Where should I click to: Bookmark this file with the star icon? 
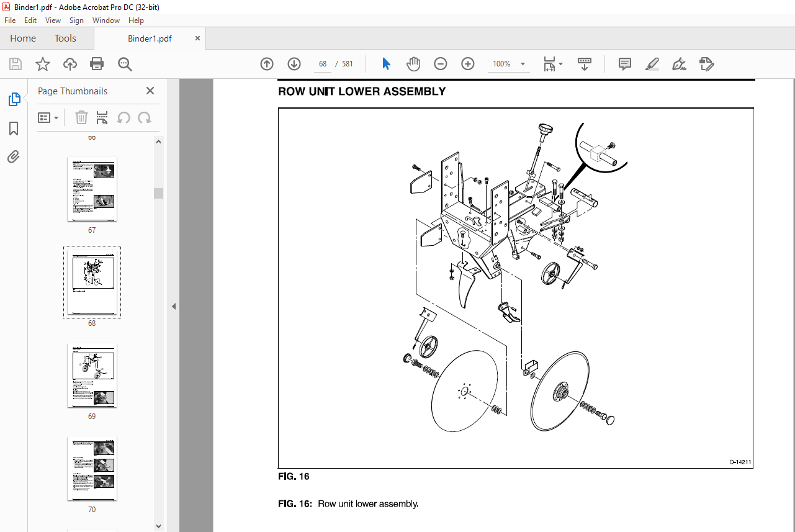tap(43, 64)
